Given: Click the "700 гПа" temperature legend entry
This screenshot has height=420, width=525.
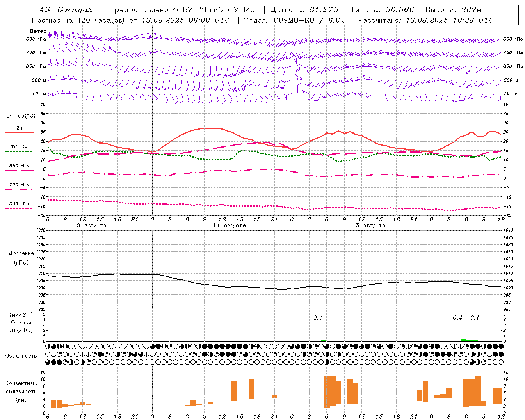Looking at the screenshot, I should pos(19,185).
